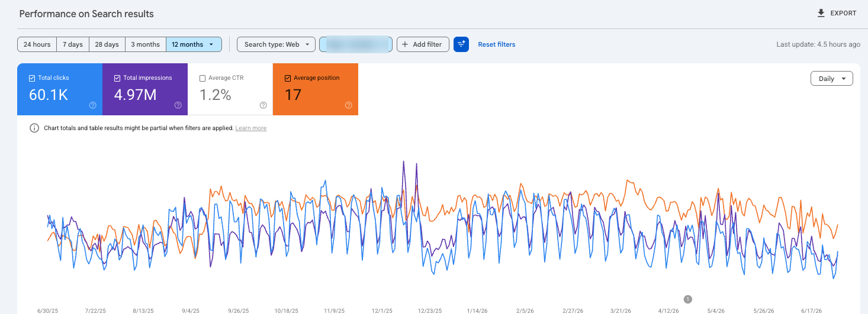
Task: Open the Daily granularity dropdown
Action: (x=831, y=79)
